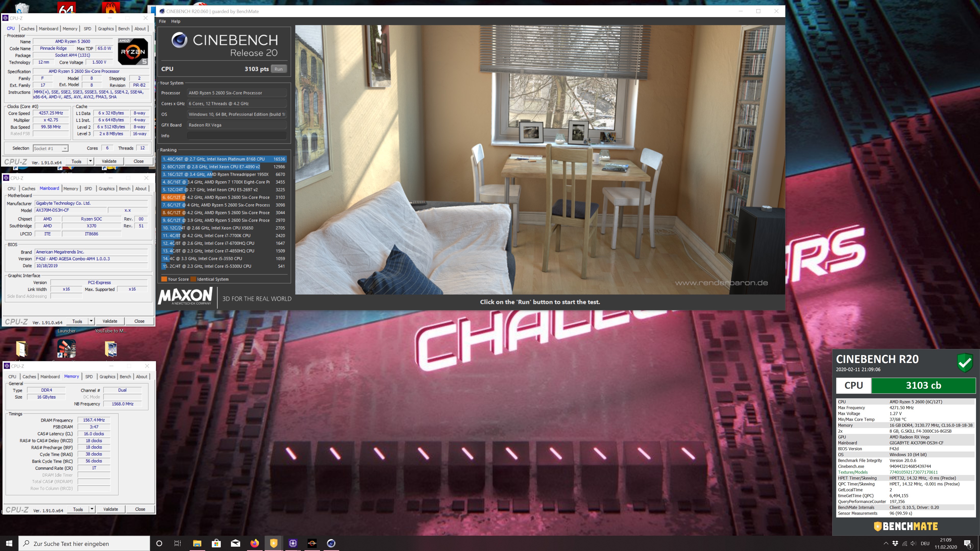980x551 pixels.
Task: Click the Dropbox tray icon
Action: pyautogui.click(x=895, y=543)
